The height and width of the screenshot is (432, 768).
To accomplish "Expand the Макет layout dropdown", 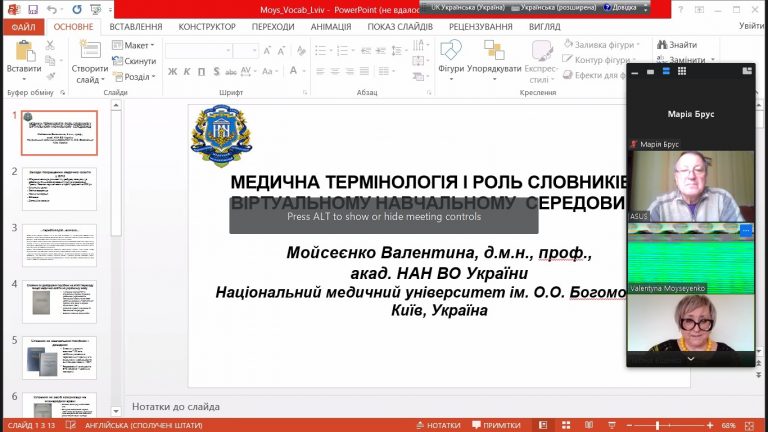I will pyautogui.click(x=133, y=45).
